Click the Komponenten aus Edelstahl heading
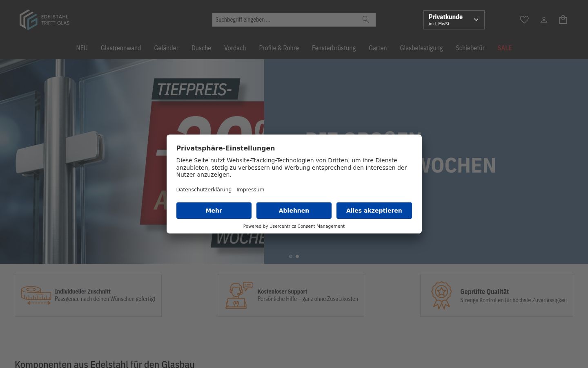Viewport: 588px width, 368px height. 105,364
